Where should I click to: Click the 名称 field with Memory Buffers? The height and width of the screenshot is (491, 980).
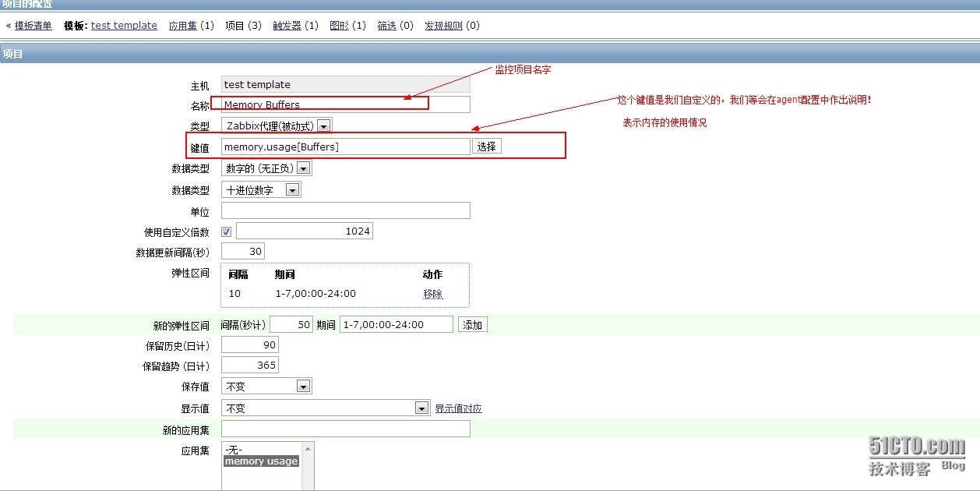(346, 104)
